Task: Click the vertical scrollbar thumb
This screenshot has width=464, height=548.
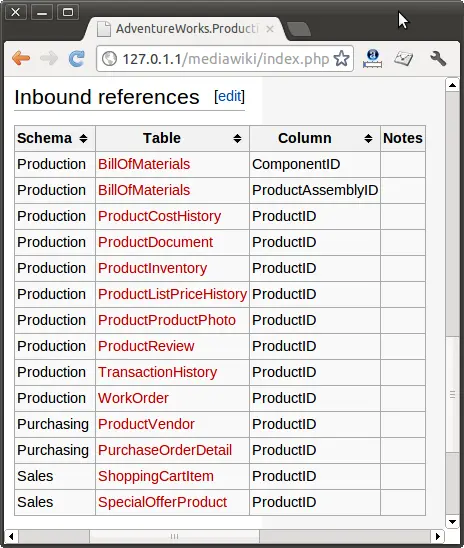Action: coord(452,395)
